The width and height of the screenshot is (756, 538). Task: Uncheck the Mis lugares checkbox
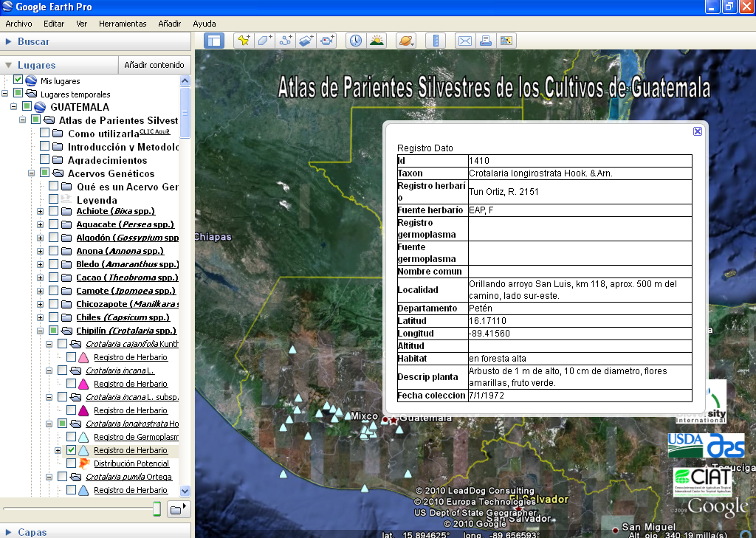18,80
